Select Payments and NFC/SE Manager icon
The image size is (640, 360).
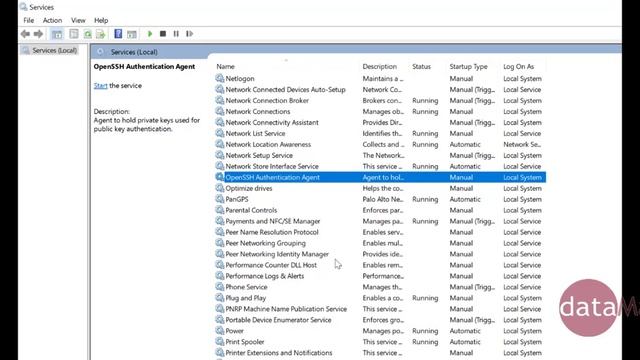point(220,221)
